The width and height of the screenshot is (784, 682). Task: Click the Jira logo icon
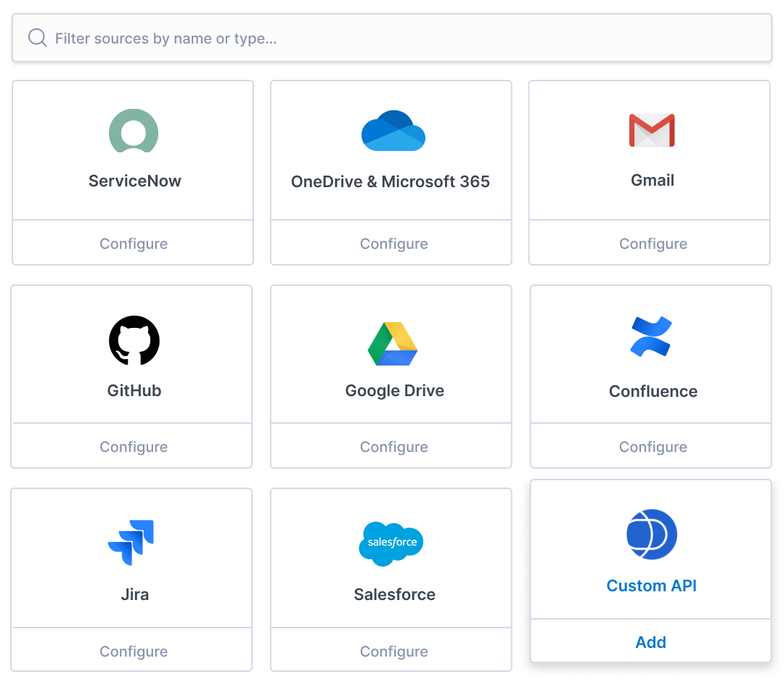(x=131, y=543)
